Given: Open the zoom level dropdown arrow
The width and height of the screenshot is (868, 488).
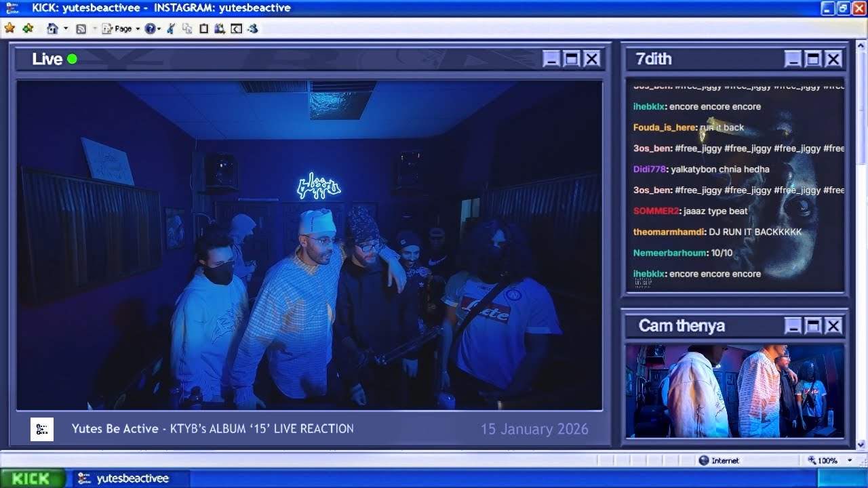Looking at the screenshot, I should tap(850, 460).
